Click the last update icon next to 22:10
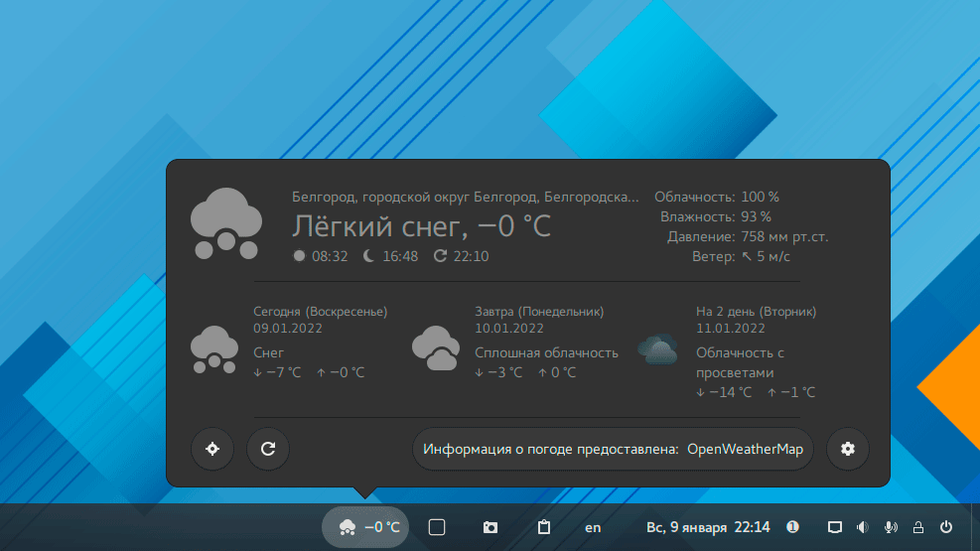Viewport: 980px width, 551px height. pyautogui.click(x=441, y=255)
